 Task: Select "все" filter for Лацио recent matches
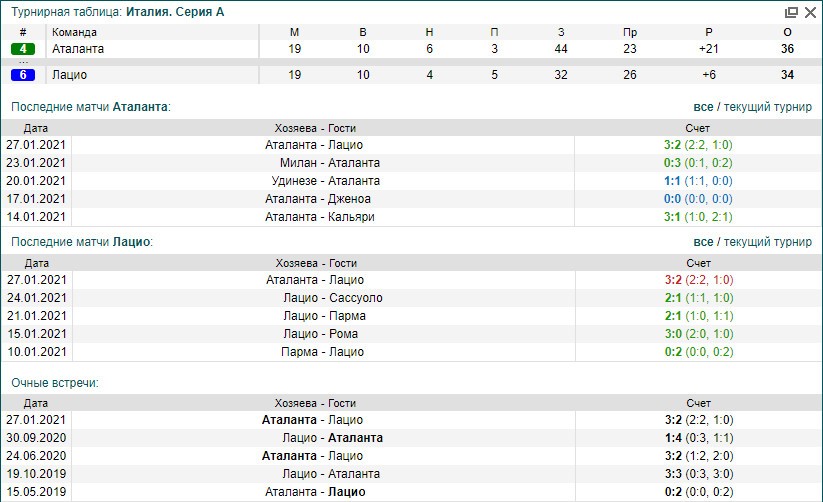(x=703, y=242)
